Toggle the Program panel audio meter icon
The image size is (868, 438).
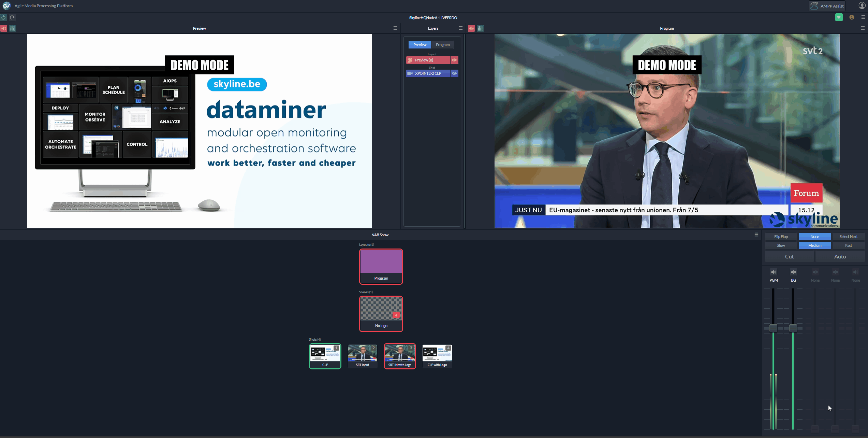480,28
